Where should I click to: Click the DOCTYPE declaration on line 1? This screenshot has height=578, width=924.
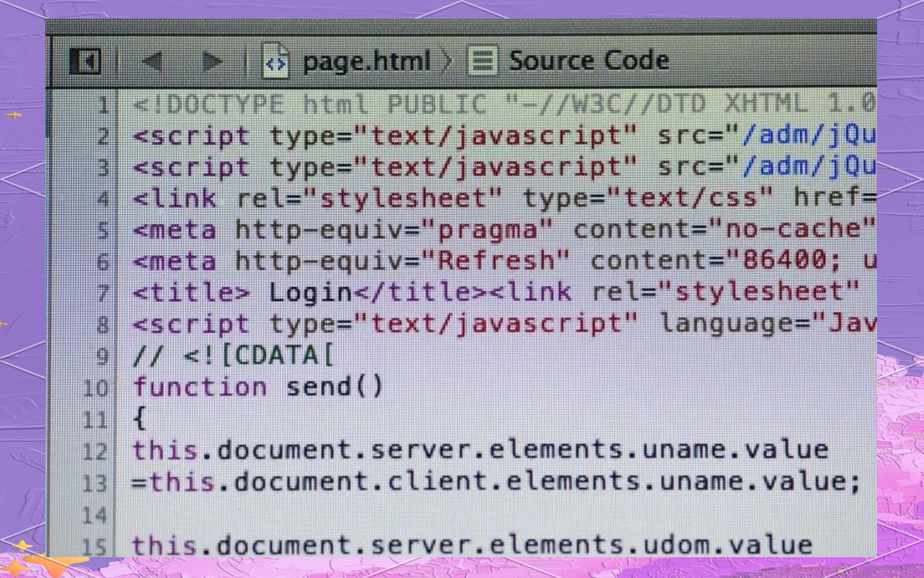(x=504, y=104)
